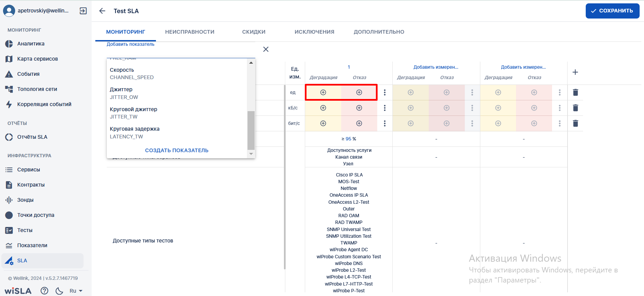Image resolution: width=644 pixels, height=296 pixels.
Task: Add Отказ threshold in бит/с row, column 1
Action: click(359, 124)
